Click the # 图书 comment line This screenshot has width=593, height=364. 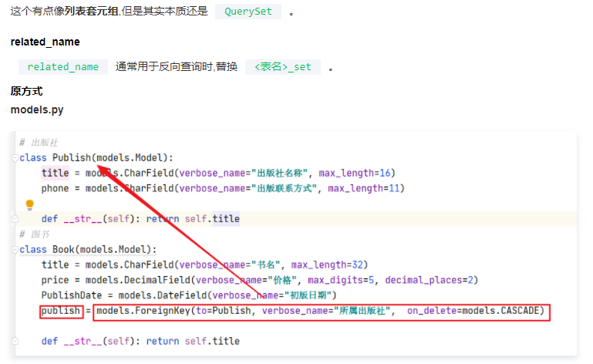35,234
